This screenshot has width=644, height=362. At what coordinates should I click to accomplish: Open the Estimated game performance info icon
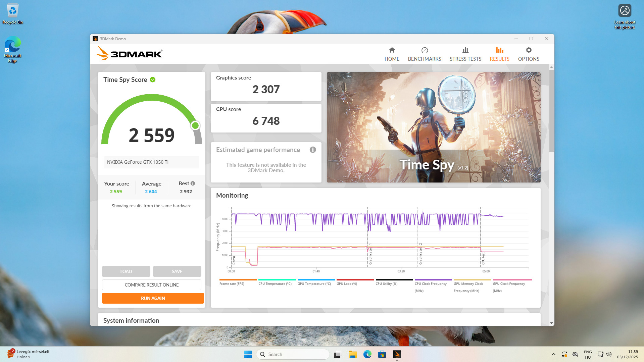pos(313,150)
